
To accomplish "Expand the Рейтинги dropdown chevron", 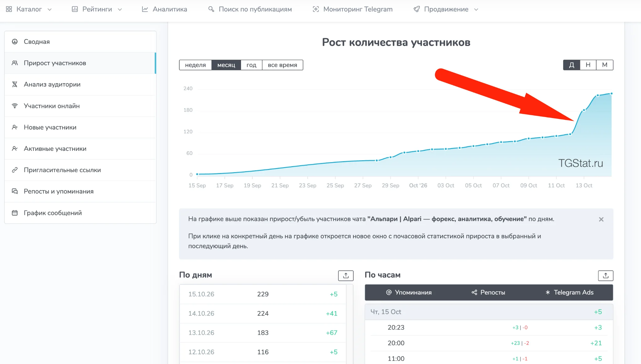I will pyautogui.click(x=120, y=10).
